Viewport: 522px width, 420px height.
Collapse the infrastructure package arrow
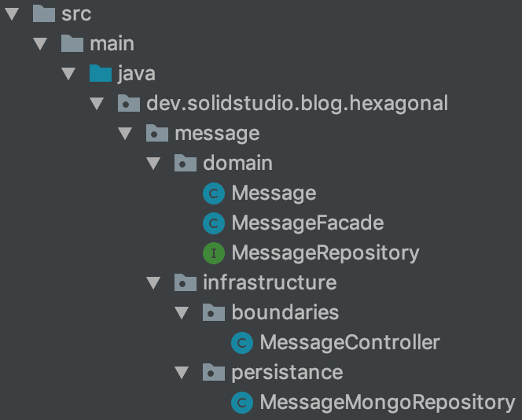tap(153, 283)
